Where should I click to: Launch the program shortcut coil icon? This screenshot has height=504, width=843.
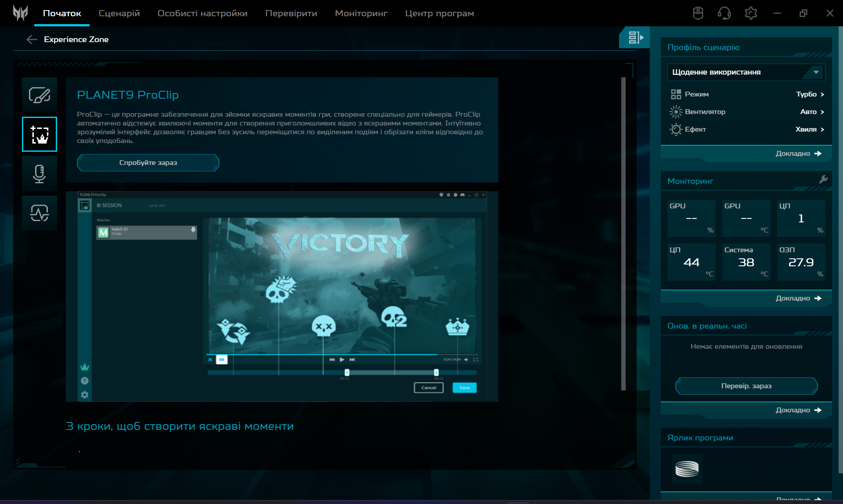[687, 469]
